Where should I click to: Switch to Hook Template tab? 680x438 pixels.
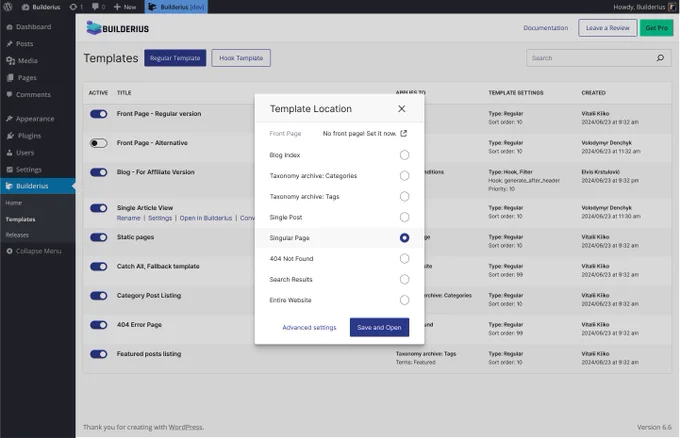tap(241, 58)
